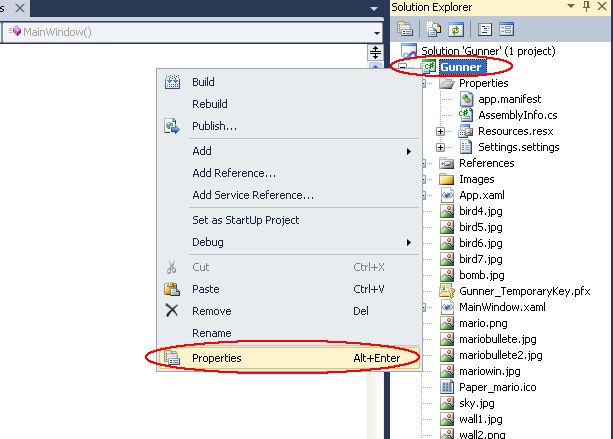
Task: Open the MainWindow() member dropdown
Action: point(377,33)
